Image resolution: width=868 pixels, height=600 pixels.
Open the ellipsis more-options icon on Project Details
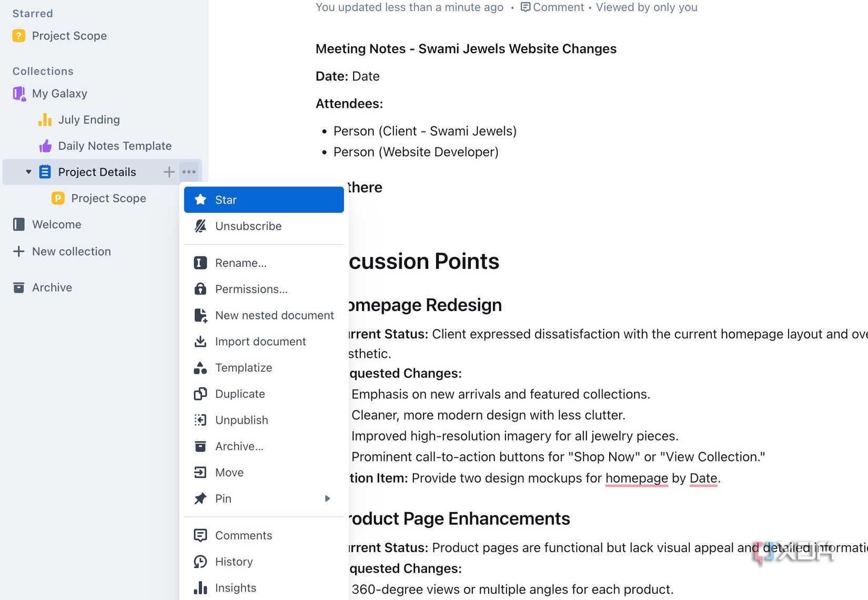pyautogui.click(x=189, y=172)
